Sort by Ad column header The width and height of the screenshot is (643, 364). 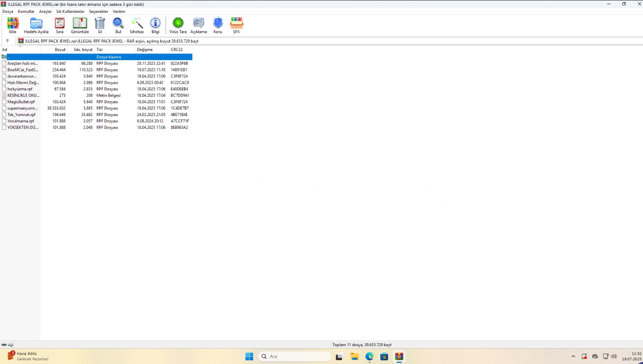pos(20,50)
